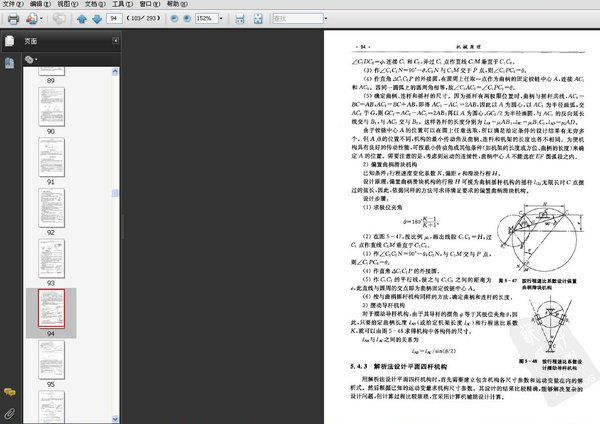Image resolution: width=600 pixels, height=424 pixels.
Task: Click the figure 5-47 diagram in the document
Action: tap(540, 237)
